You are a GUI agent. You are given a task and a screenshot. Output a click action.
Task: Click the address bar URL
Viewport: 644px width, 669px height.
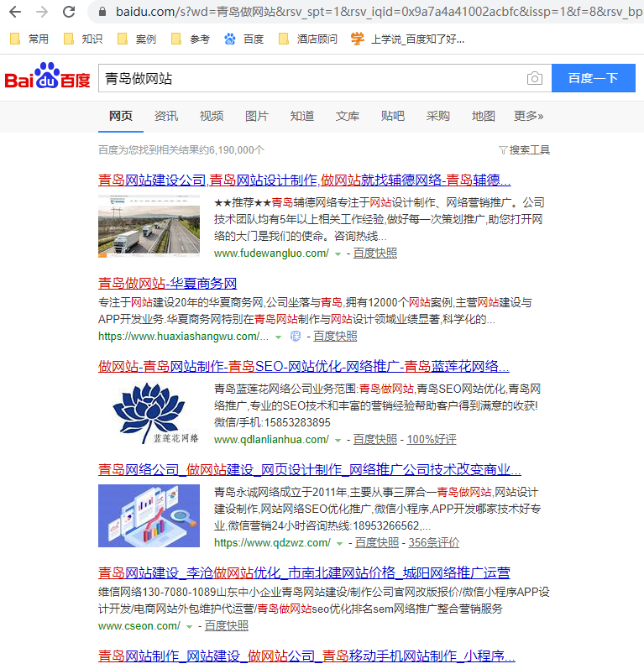tap(378, 12)
